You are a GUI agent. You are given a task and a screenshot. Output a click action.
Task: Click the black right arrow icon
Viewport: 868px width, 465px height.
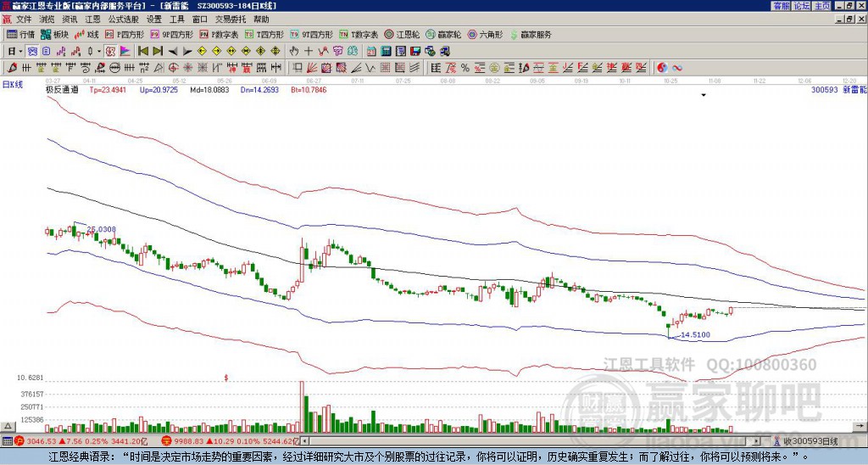[187, 52]
